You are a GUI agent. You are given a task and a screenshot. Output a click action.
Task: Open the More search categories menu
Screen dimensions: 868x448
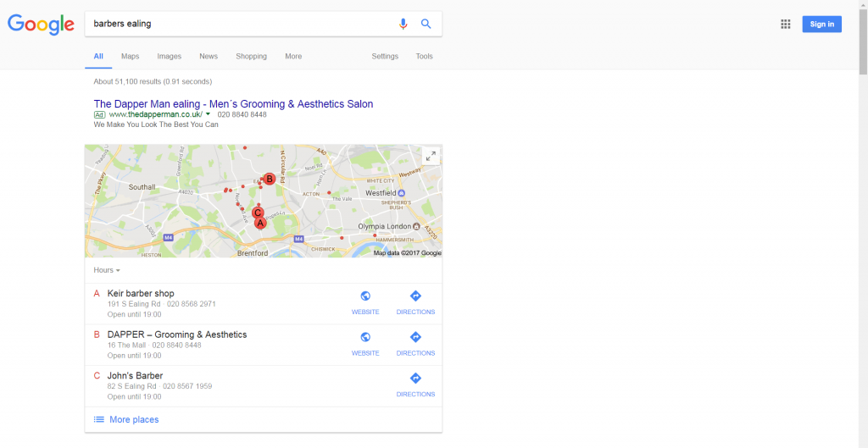293,57
